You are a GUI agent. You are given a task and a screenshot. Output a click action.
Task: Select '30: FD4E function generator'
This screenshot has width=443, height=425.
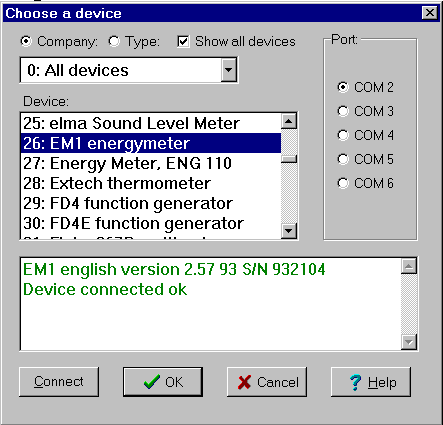(x=151, y=223)
